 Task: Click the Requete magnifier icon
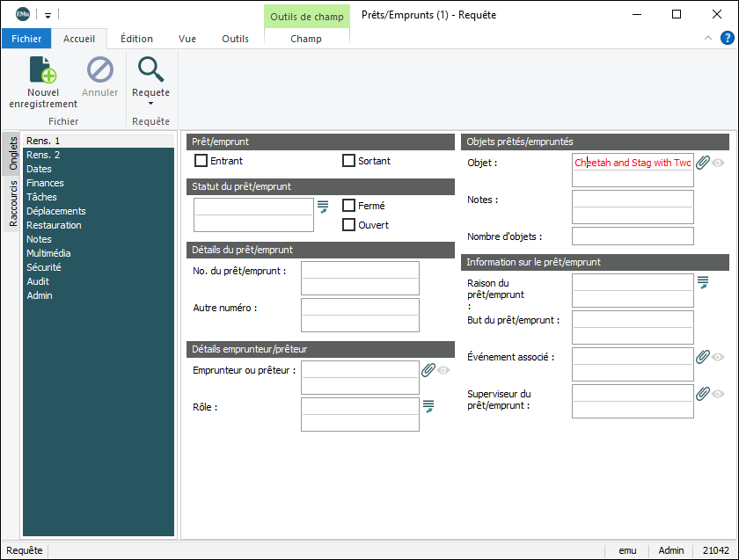(x=150, y=69)
